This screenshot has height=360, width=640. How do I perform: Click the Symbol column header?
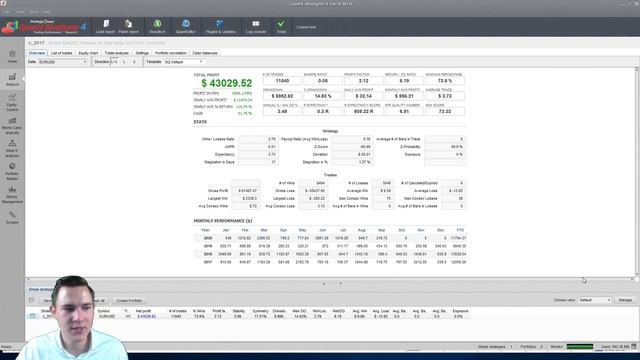[103, 311]
